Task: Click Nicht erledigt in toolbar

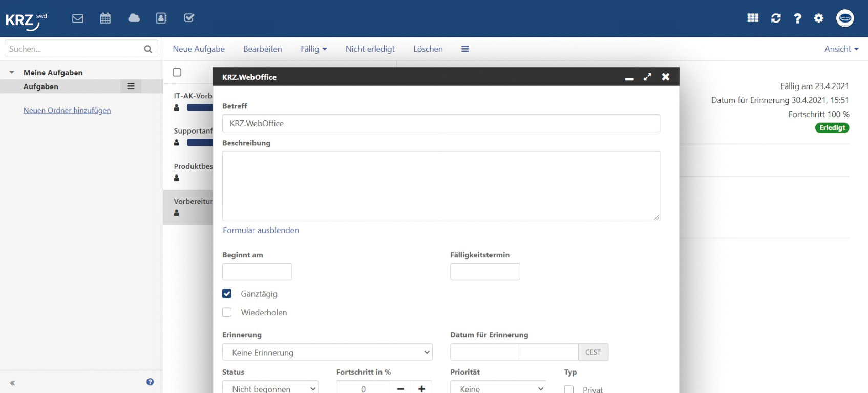Action: coord(370,49)
